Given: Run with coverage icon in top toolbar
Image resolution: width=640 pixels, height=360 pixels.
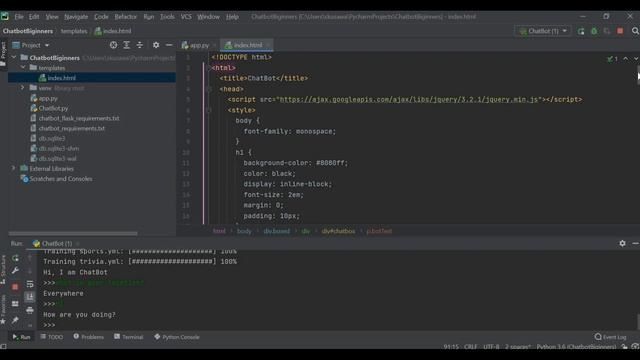Looking at the screenshot, I should 607,31.
